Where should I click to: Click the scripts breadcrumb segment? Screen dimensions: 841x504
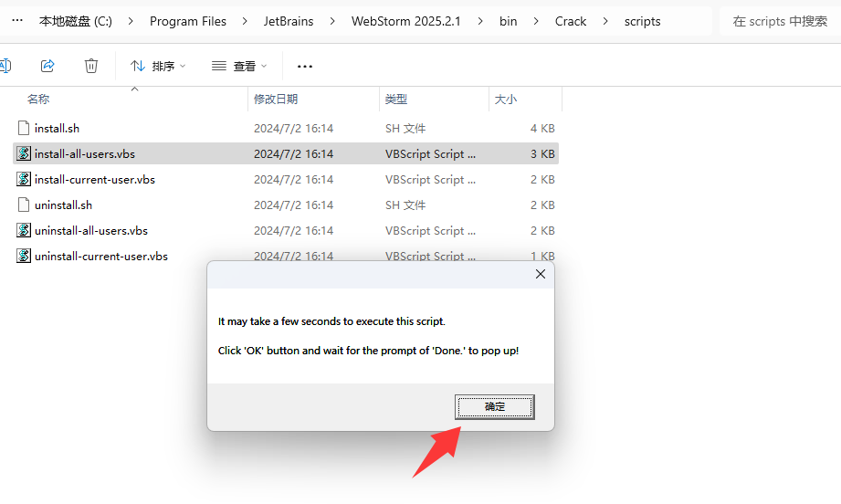click(643, 21)
